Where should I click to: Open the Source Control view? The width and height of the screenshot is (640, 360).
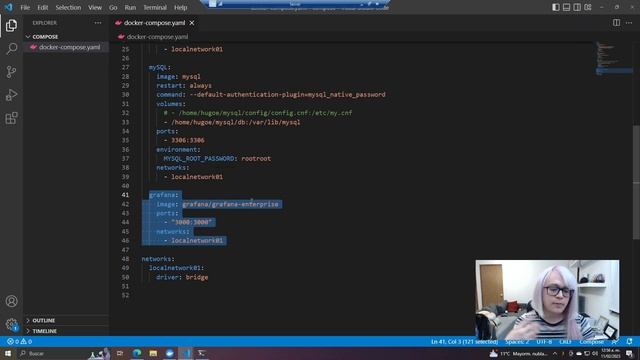11,72
